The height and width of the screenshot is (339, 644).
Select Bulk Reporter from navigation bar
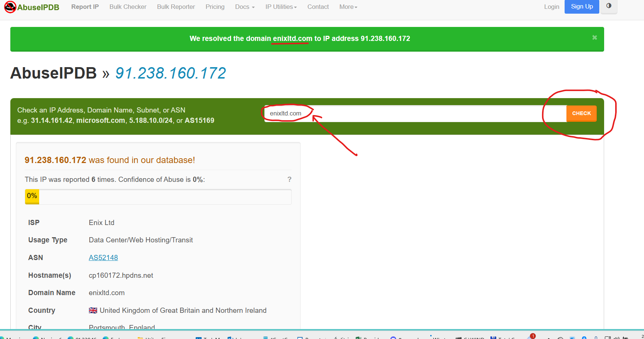[176, 7]
